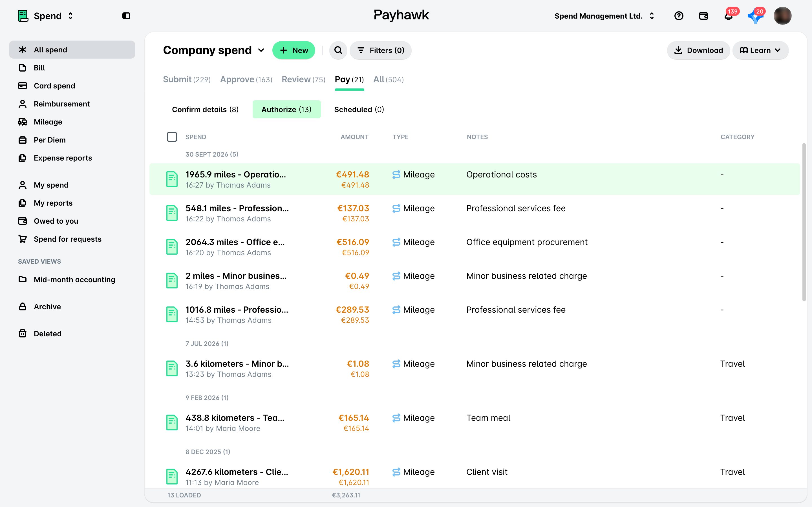This screenshot has width=812, height=507.
Task: Toggle the select-all spend checkbox
Action: pyautogui.click(x=172, y=137)
